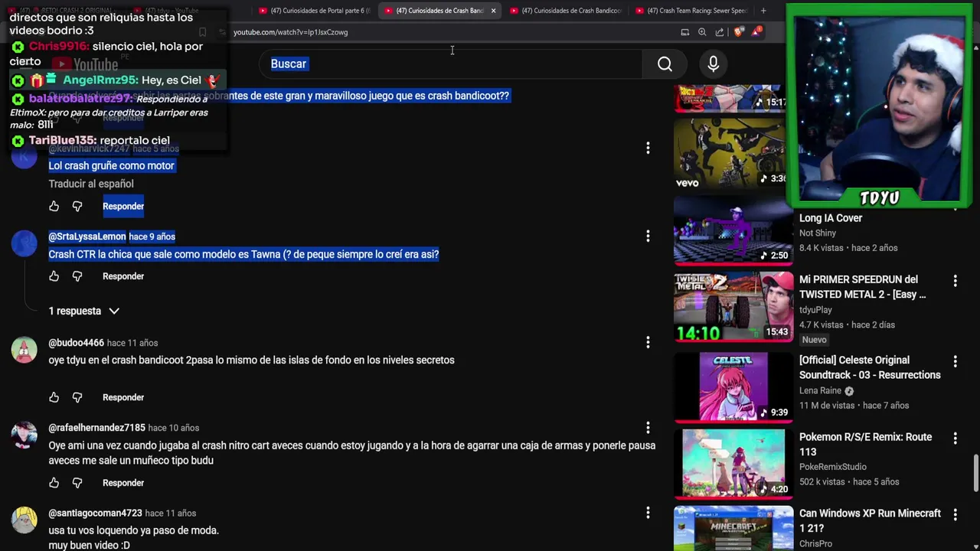
Task: Open the Brave Shields lion icon
Action: (737, 32)
